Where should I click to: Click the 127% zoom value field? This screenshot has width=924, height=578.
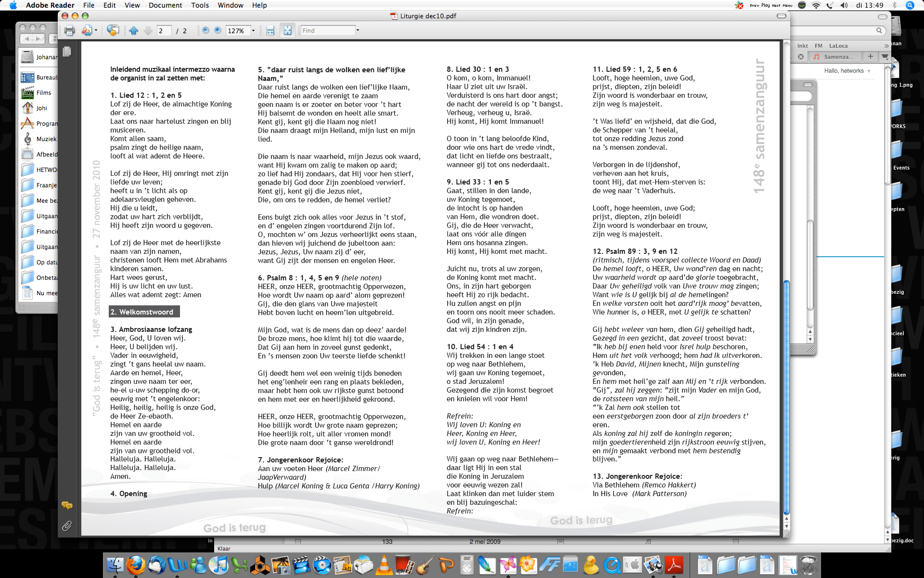238,30
